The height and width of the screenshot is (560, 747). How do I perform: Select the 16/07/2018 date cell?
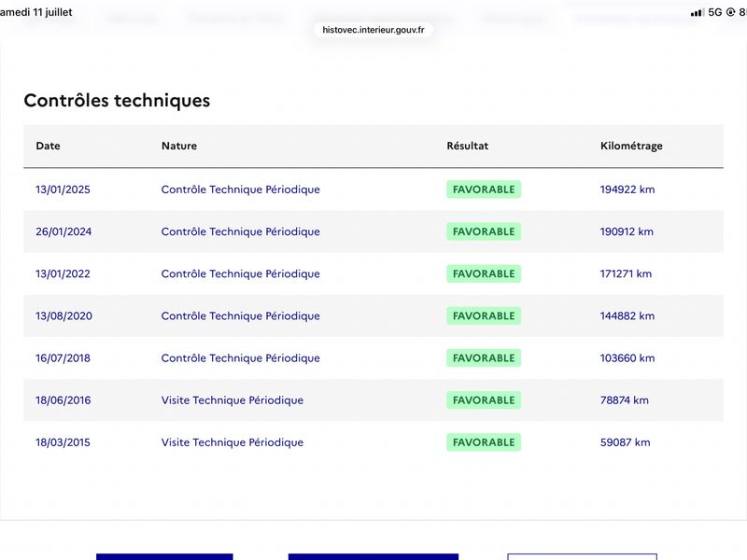click(63, 358)
